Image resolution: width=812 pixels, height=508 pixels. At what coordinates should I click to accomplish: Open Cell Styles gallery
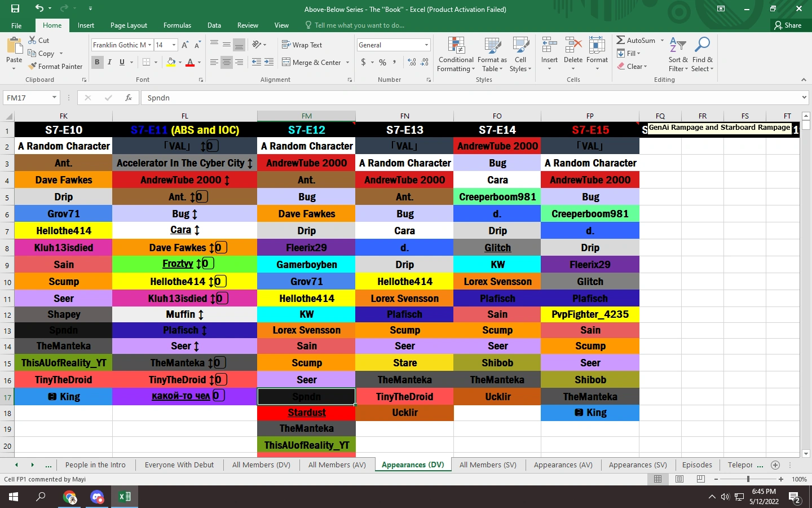520,55
